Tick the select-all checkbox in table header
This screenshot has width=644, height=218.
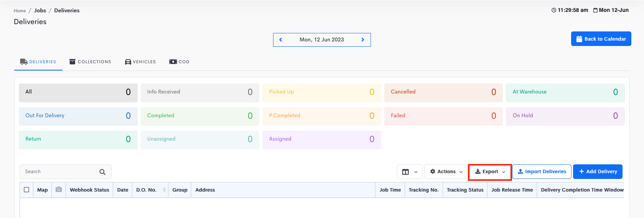click(x=26, y=190)
